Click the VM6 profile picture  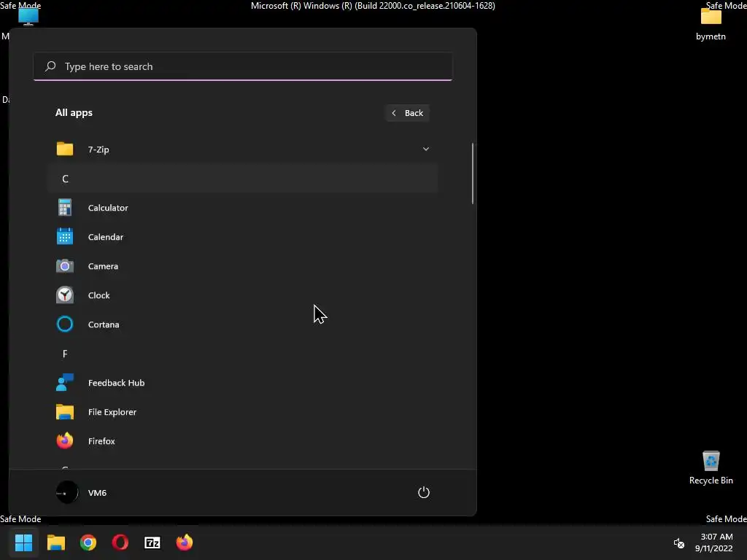click(x=66, y=492)
